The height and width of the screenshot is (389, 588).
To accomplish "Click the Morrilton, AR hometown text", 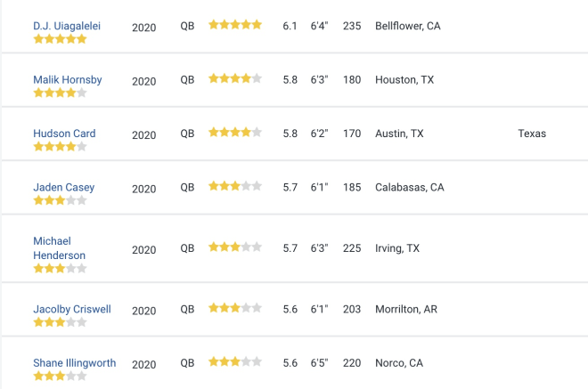I will [406, 309].
